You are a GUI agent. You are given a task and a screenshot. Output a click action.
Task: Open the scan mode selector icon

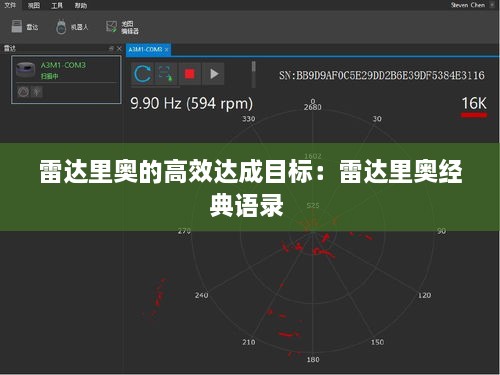coord(166,74)
